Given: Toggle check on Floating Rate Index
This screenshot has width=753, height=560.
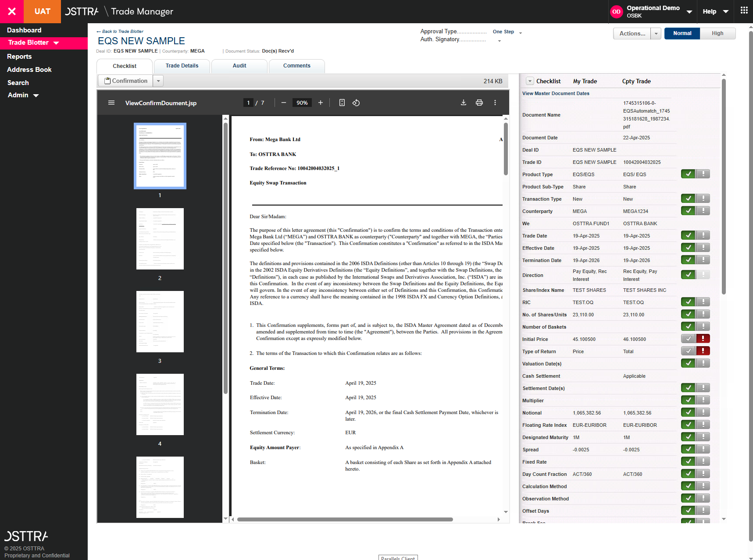Looking at the screenshot, I should click(688, 425).
